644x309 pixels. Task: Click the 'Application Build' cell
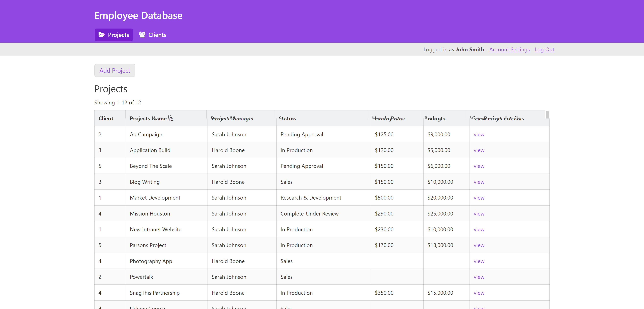point(166,150)
